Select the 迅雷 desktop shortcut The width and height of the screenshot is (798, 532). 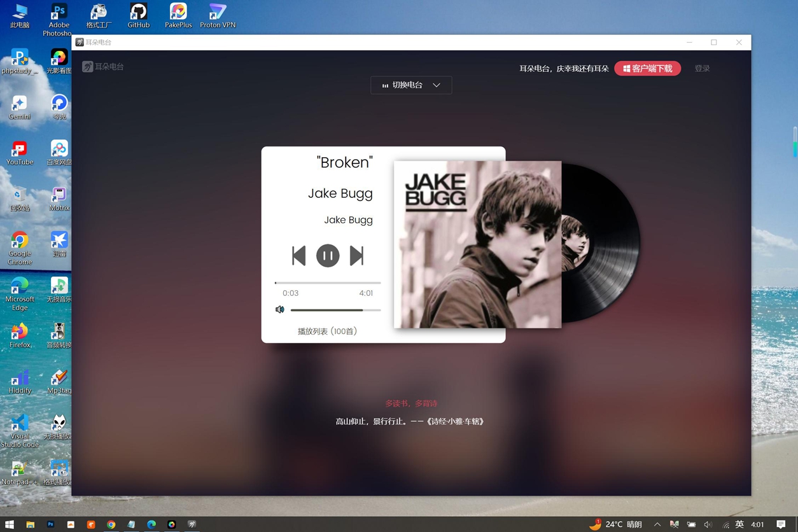pyautogui.click(x=59, y=244)
